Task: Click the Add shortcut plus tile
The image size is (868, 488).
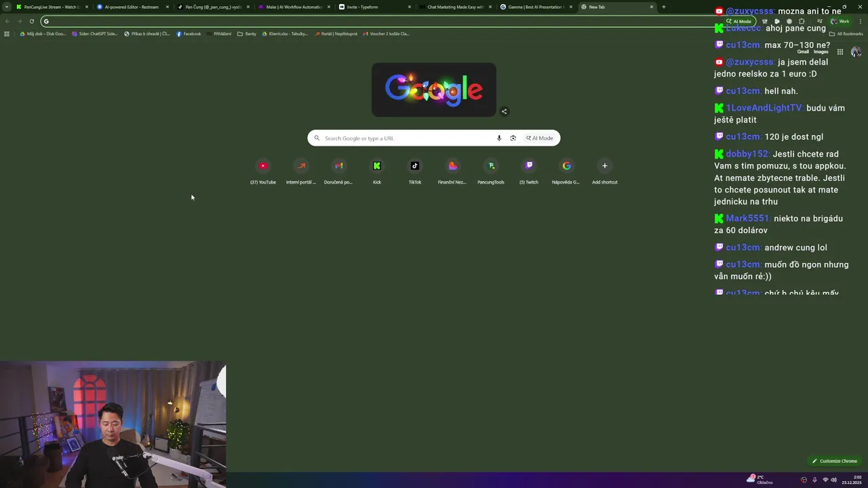Action: [605, 171]
